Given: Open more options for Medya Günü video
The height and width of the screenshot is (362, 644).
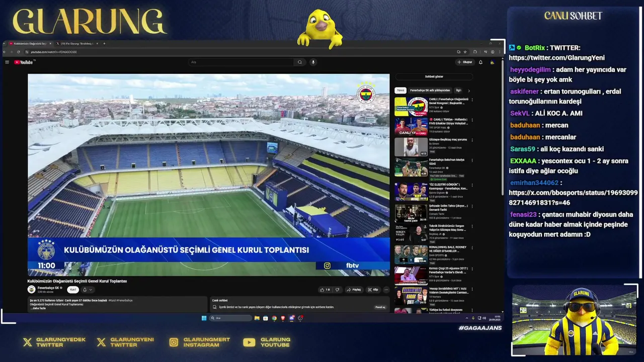Looking at the screenshot, I should coord(472,161).
